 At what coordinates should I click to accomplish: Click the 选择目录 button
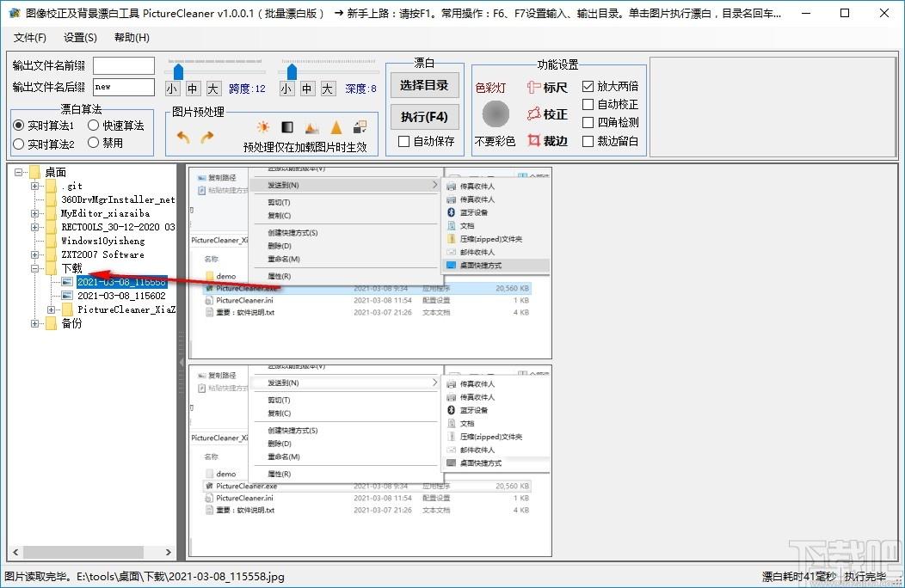click(424, 85)
